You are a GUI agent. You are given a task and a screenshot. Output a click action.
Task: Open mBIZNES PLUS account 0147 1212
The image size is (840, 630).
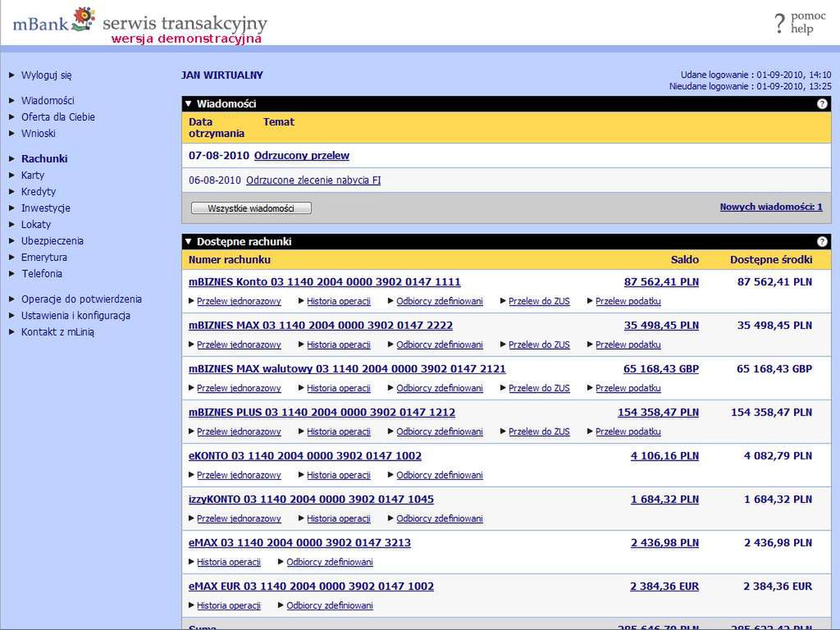point(322,412)
